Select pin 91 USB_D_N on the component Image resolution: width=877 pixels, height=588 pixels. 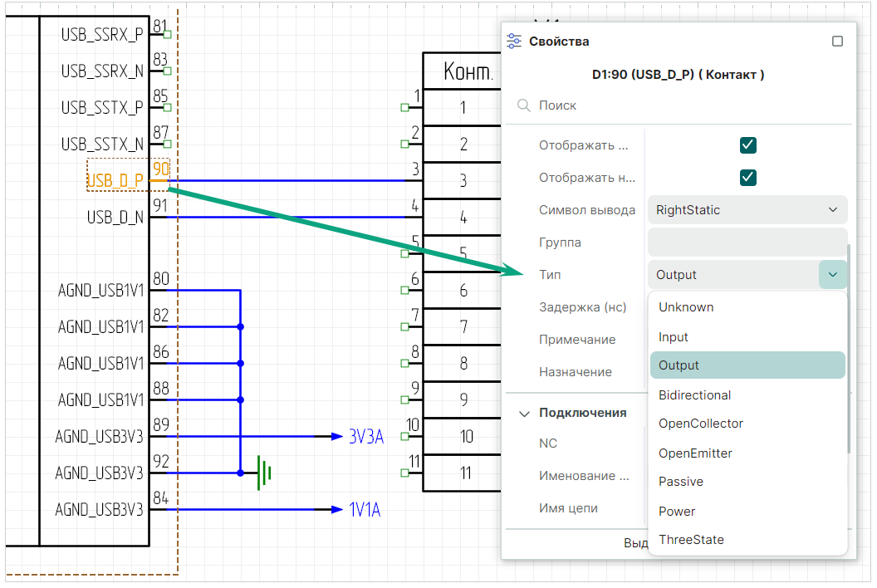tap(116, 217)
